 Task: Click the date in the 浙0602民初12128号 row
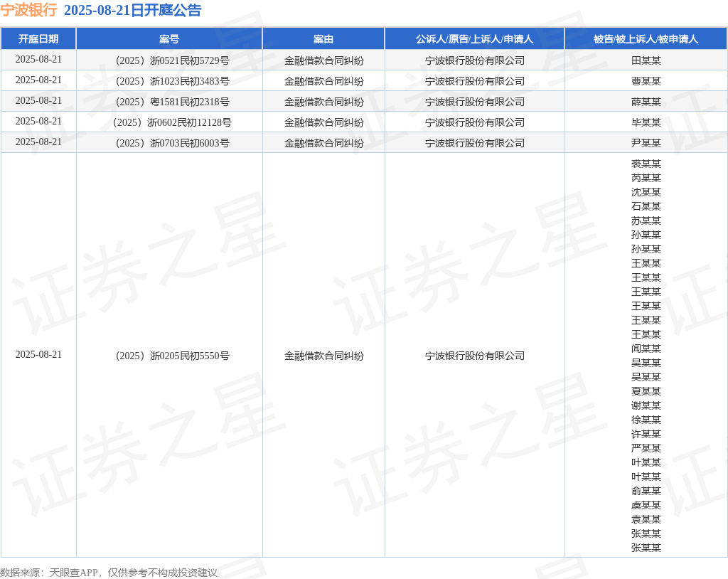click(38, 122)
